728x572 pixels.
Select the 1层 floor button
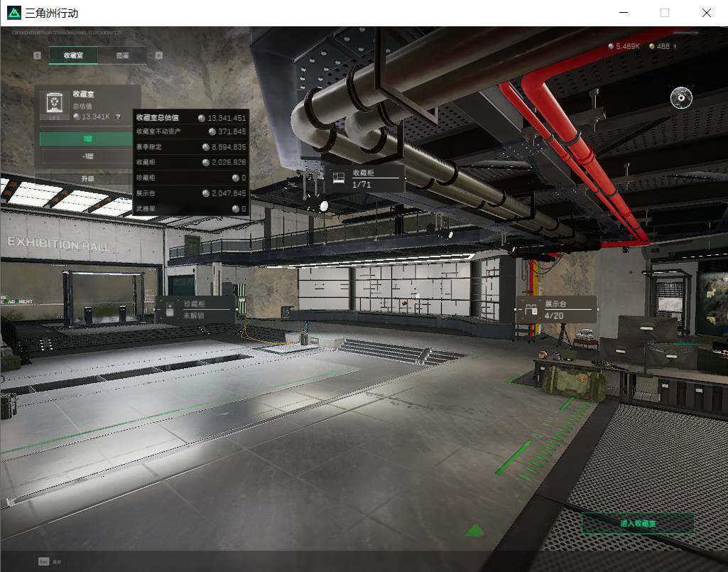point(87,139)
